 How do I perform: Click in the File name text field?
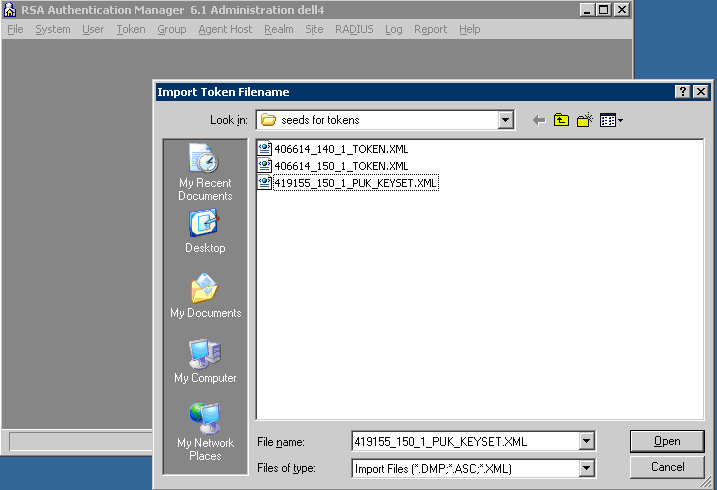[466, 442]
